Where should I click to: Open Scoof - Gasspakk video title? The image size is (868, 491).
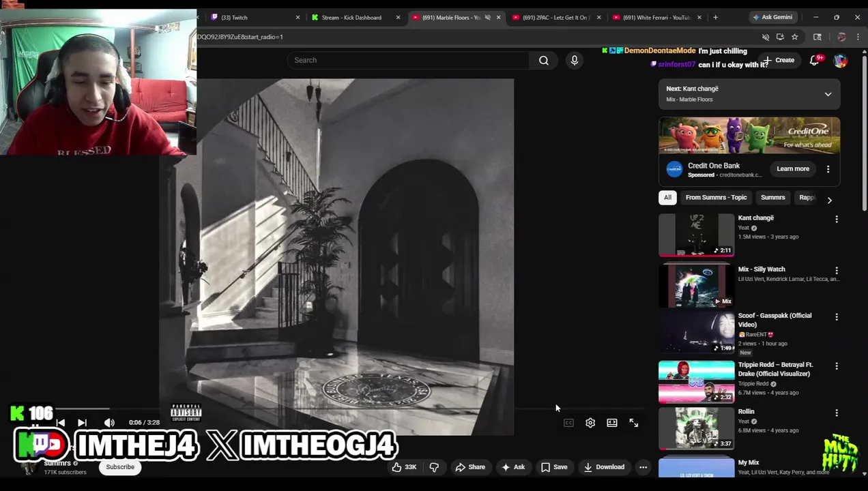pos(775,320)
